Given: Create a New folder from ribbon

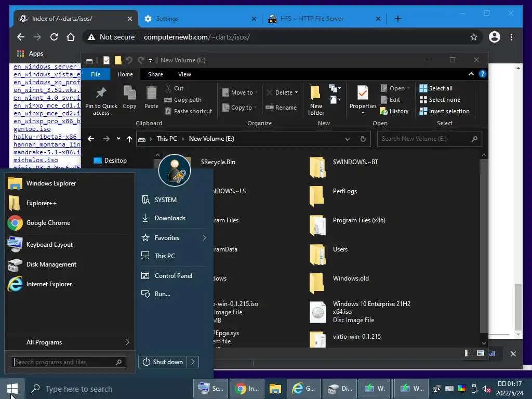Looking at the screenshot, I should pyautogui.click(x=316, y=100).
